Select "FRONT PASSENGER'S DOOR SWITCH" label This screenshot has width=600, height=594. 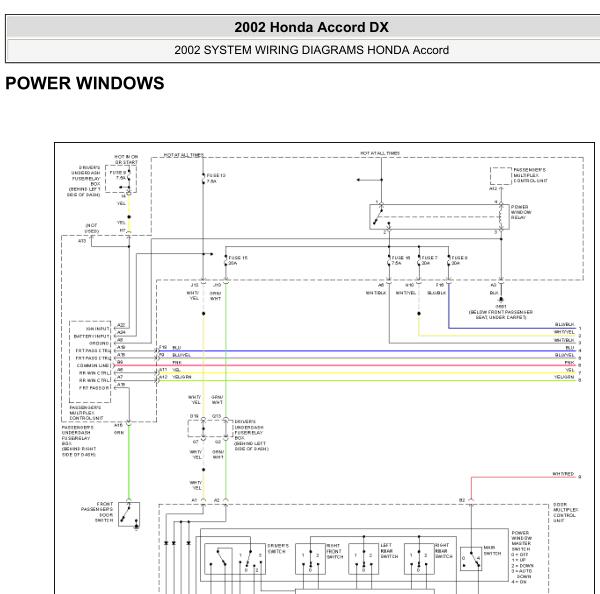[x=97, y=512]
